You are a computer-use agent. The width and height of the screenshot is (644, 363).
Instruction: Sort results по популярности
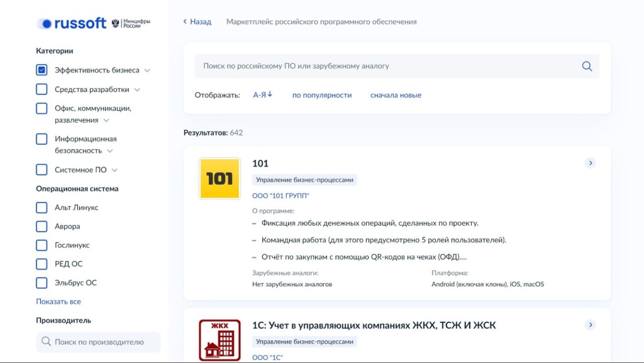tap(321, 94)
